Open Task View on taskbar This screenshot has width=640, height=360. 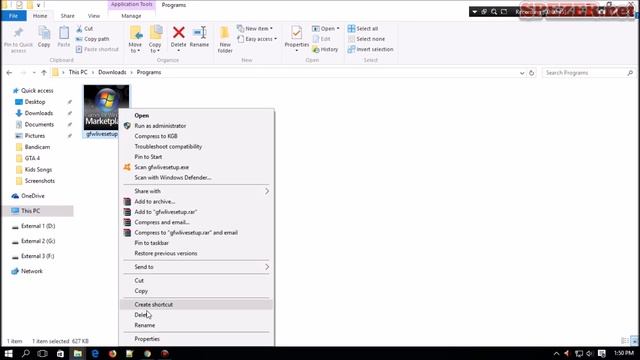[x=42, y=353]
